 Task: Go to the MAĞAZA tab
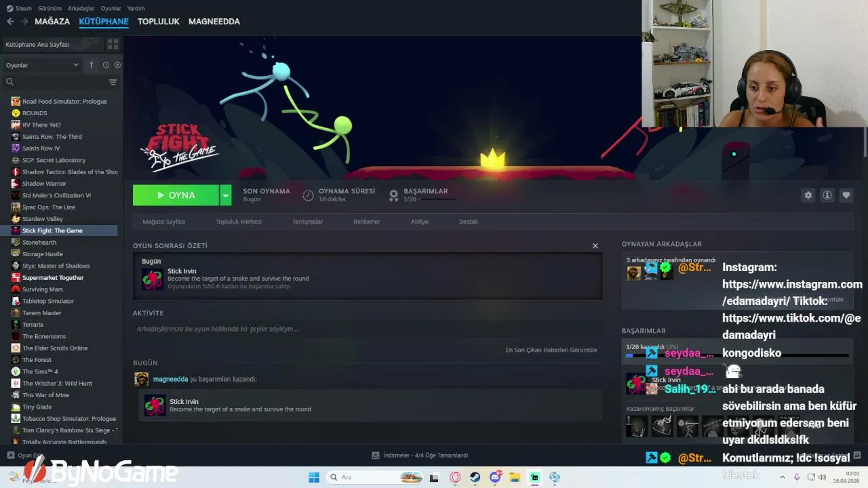click(52, 21)
